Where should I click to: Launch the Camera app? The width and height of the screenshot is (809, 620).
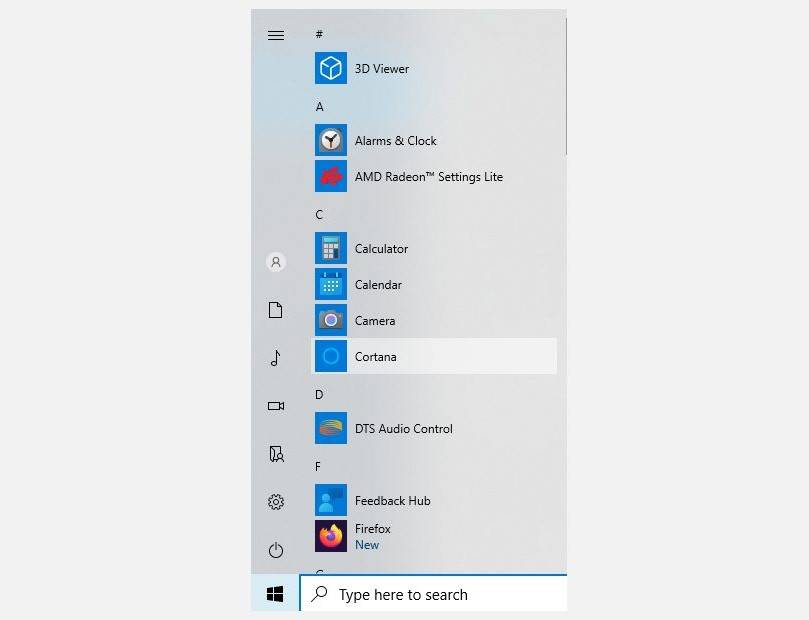tap(375, 320)
